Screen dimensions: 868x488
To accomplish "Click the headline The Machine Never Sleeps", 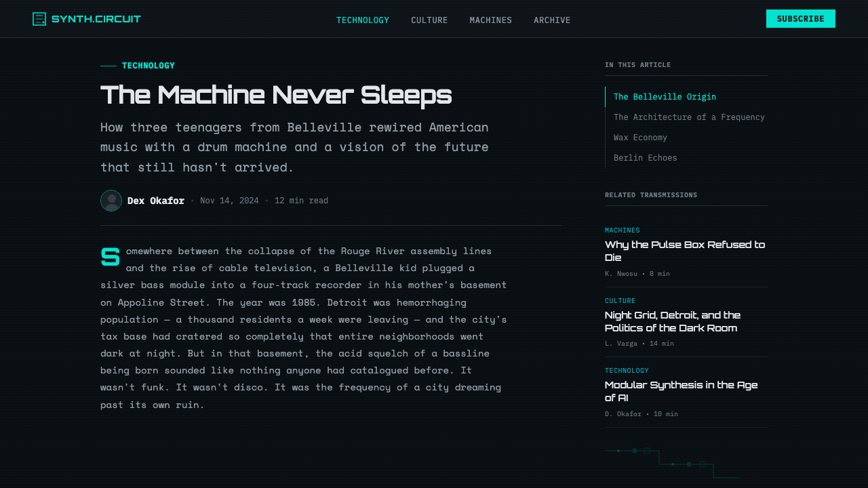I will tap(276, 94).
